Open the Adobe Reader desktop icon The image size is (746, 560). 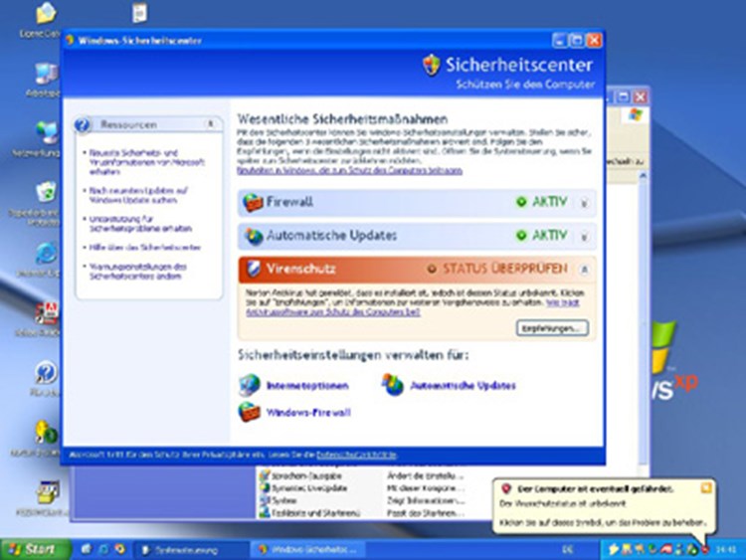pyautogui.click(x=47, y=313)
